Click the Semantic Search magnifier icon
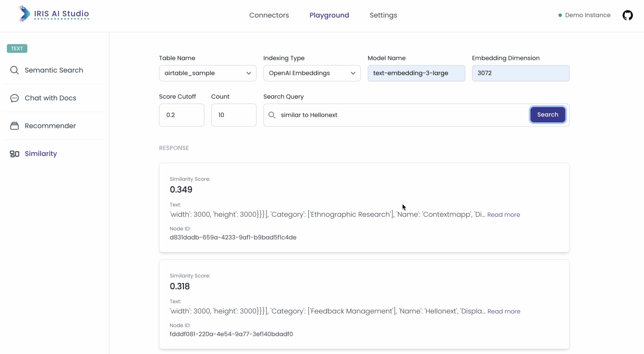The height and width of the screenshot is (354, 644). coord(14,70)
